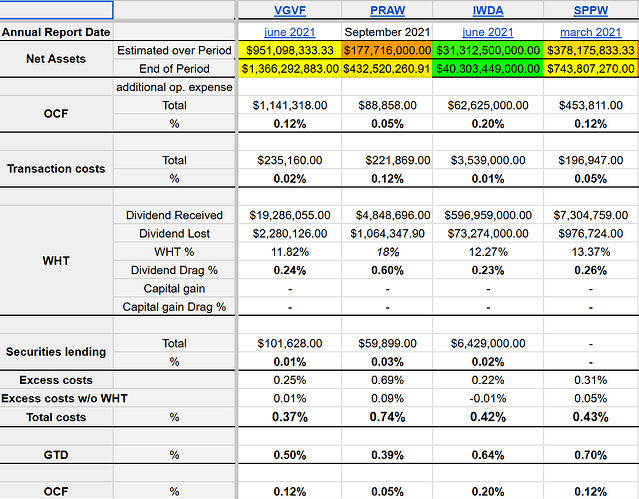639x499 pixels.
Task: Select dividend drag 0.60%
Action: (x=387, y=270)
